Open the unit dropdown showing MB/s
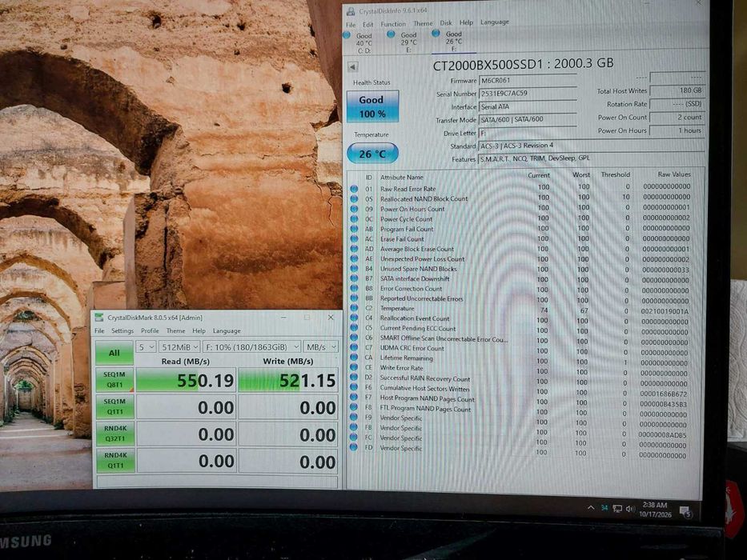 [320, 347]
